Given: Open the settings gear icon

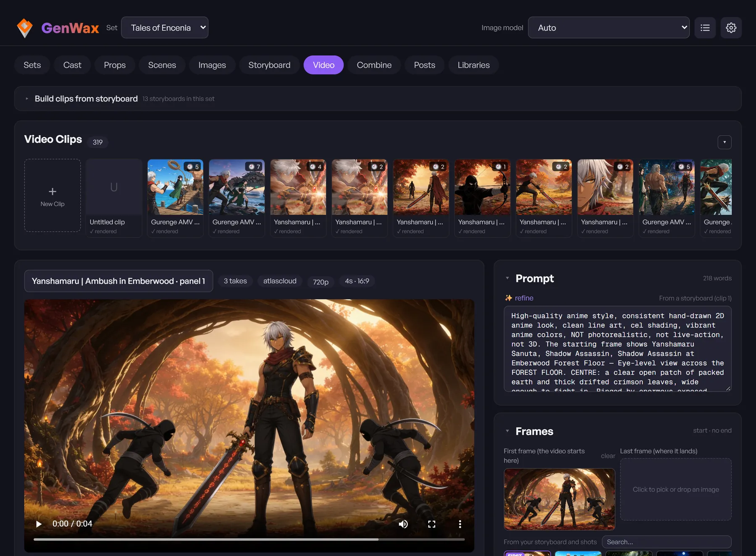Looking at the screenshot, I should point(731,28).
